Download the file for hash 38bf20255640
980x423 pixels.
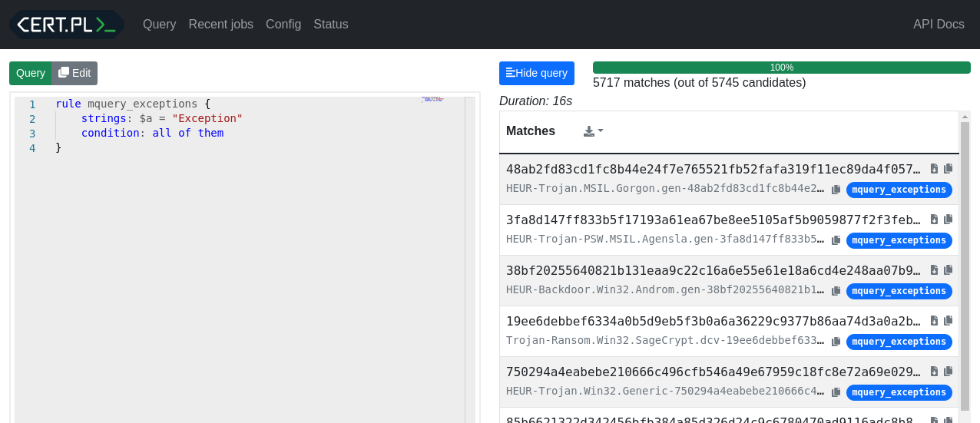934,270
